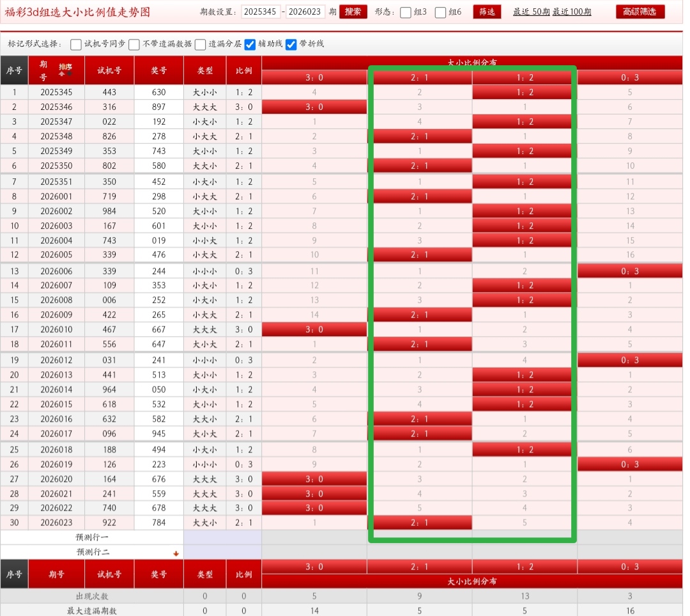Click bottom header 期号
This screenshot has height=616, width=690.
(56, 574)
